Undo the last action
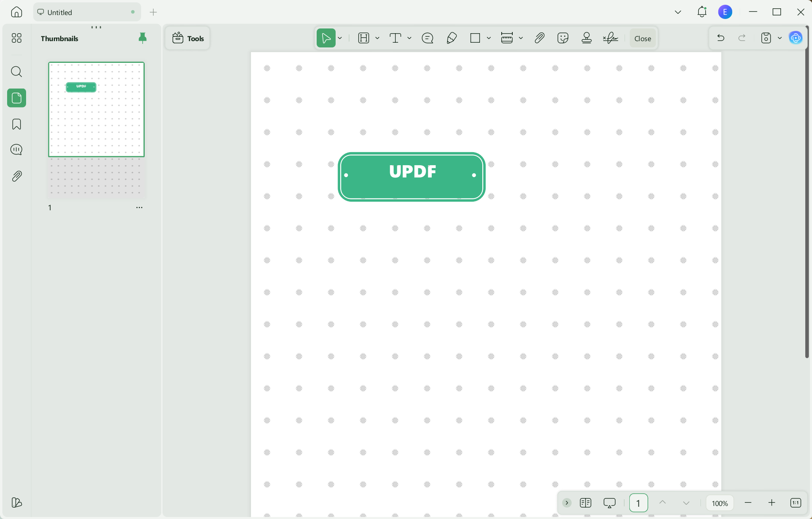Image resolution: width=812 pixels, height=519 pixels. 721,38
